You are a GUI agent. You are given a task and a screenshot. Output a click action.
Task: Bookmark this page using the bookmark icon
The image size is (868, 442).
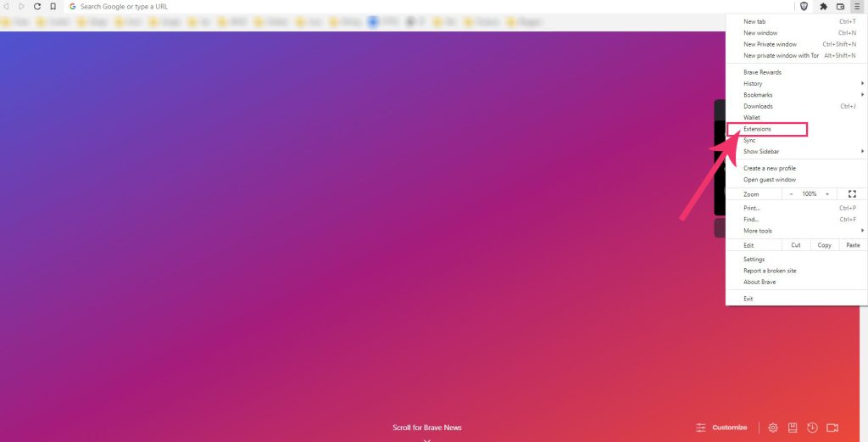point(53,6)
